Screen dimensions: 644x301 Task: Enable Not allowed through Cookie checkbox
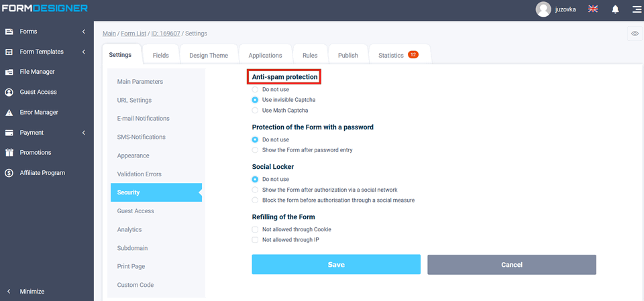255,229
